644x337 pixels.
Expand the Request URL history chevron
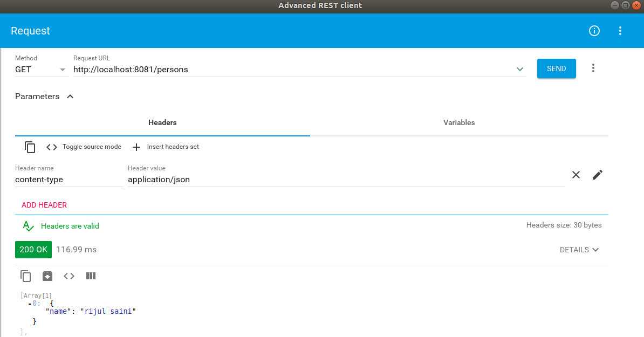520,69
